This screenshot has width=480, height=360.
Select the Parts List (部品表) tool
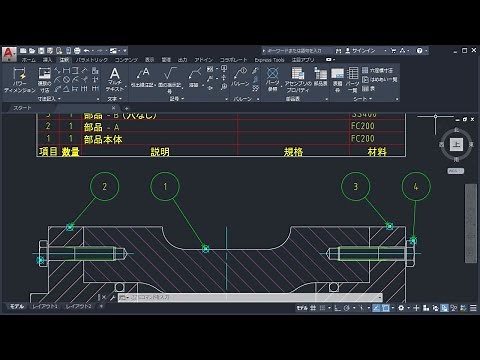pos(321,77)
